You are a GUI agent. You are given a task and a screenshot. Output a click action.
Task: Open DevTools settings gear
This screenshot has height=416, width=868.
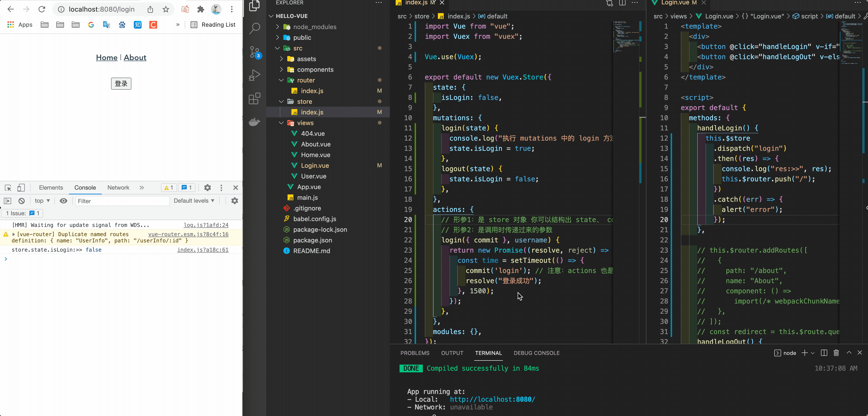tap(208, 188)
